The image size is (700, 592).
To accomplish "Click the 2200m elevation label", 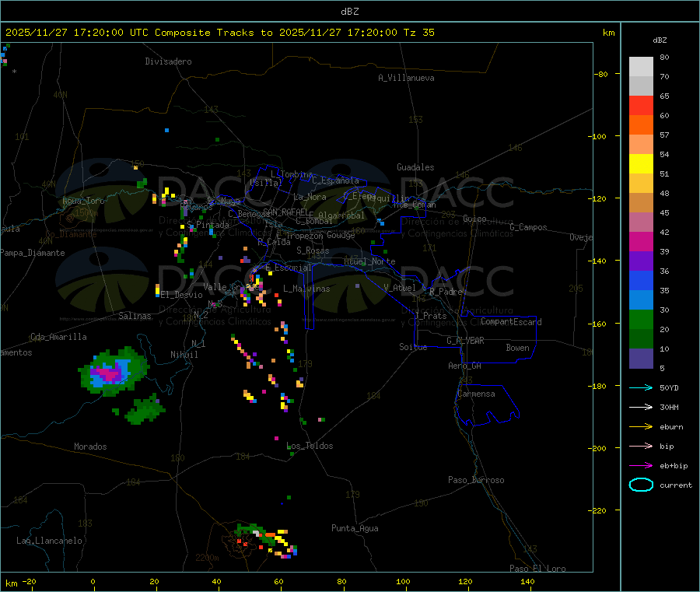I will click(x=207, y=558).
